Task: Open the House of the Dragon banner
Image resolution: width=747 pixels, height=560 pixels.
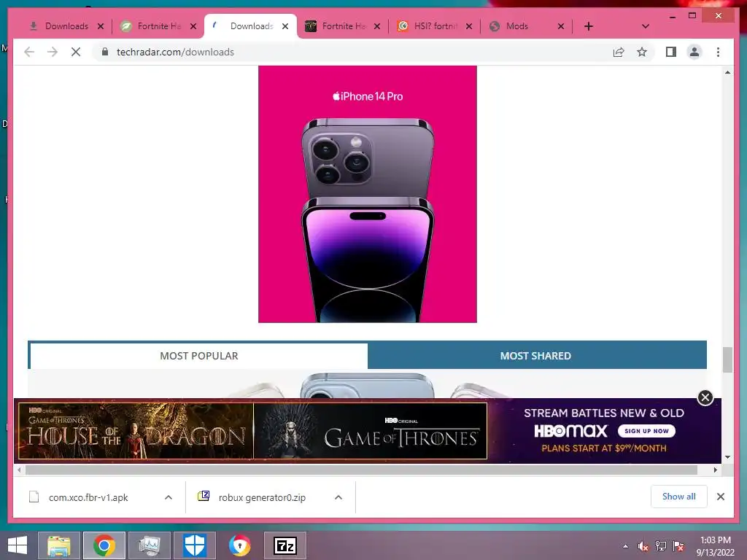Action: tap(135, 431)
